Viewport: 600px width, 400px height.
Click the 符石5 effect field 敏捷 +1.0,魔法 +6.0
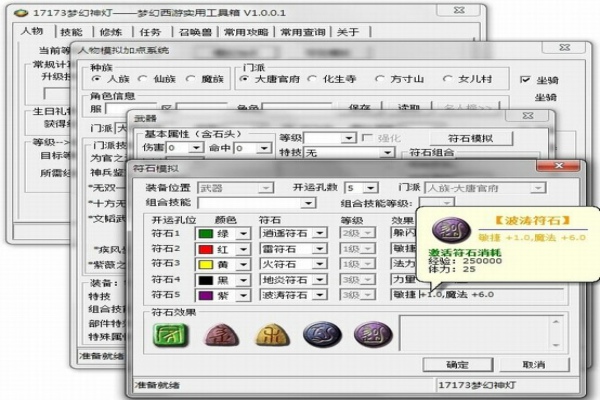[x=477, y=295]
